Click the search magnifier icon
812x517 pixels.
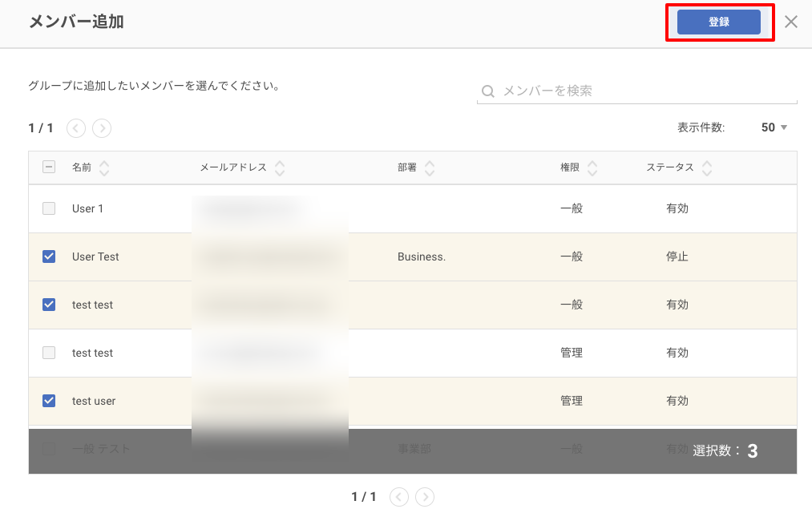[488, 91]
